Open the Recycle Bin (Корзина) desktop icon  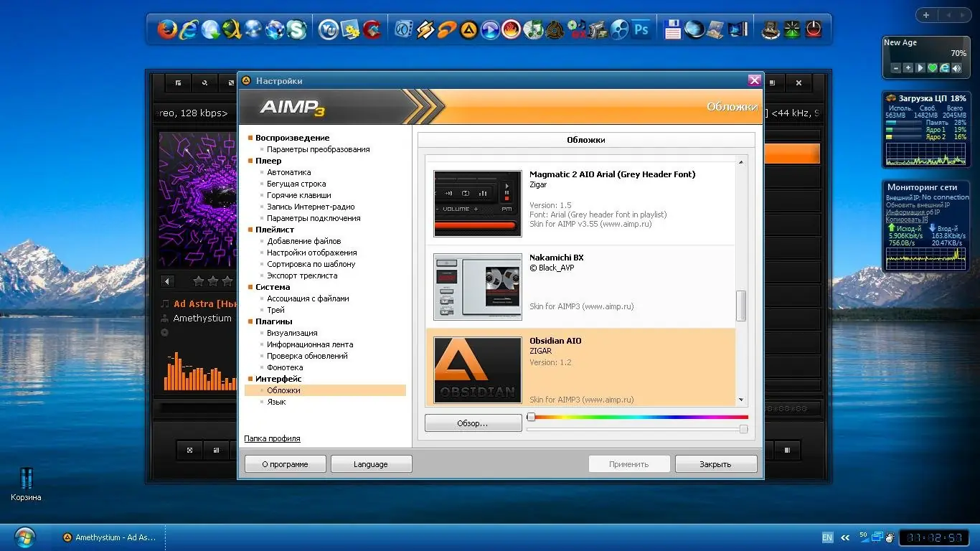pyautogui.click(x=26, y=484)
